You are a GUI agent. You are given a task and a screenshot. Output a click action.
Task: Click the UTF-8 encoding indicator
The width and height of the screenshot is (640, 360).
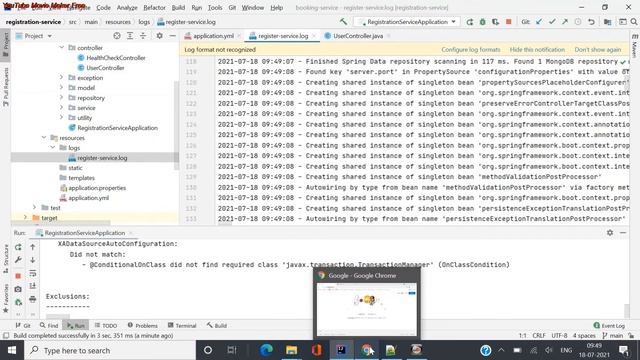pos(559,336)
